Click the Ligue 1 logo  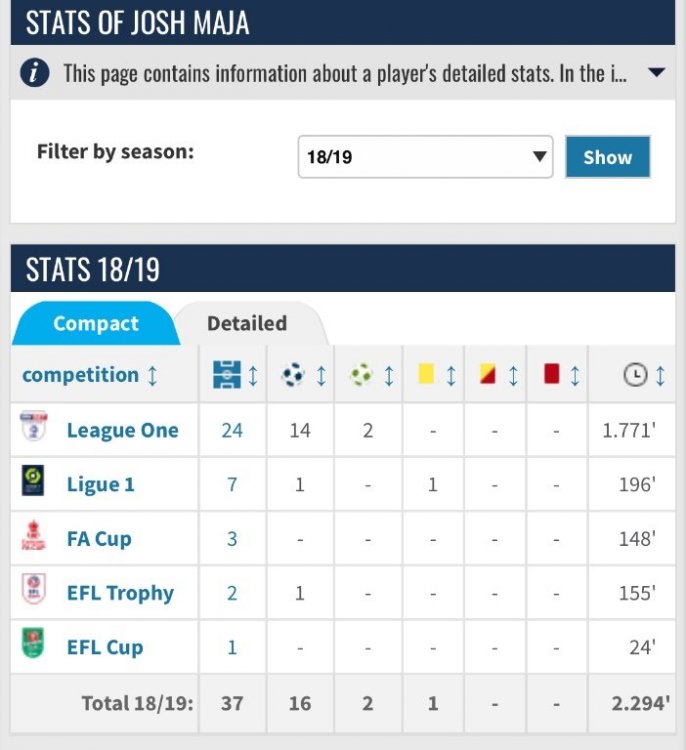[x=34, y=483]
